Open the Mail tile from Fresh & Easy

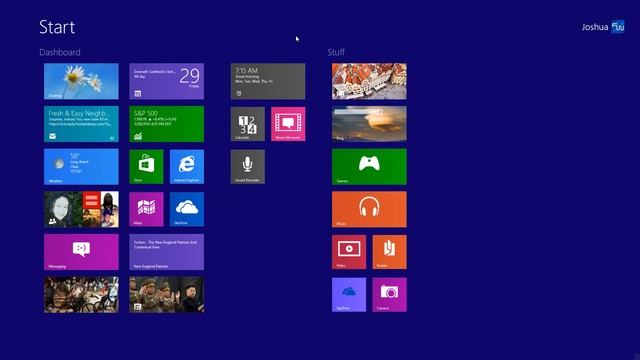point(81,124)
